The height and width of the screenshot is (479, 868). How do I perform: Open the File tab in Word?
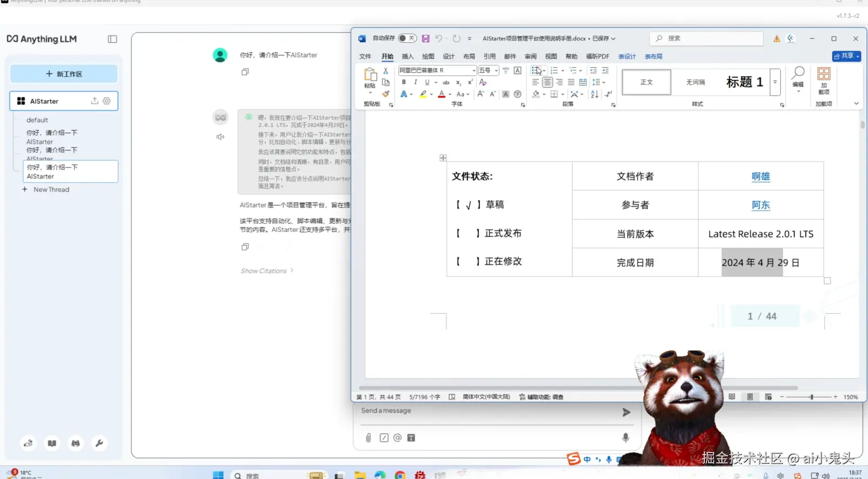tap(365, 56)
